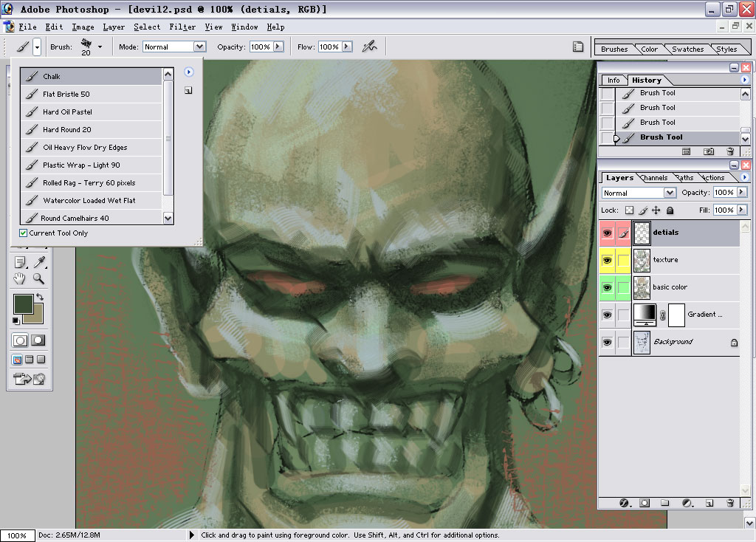Hide the detials layer
The width and height of the screenshot is (756, 542).
click(608, 233)
